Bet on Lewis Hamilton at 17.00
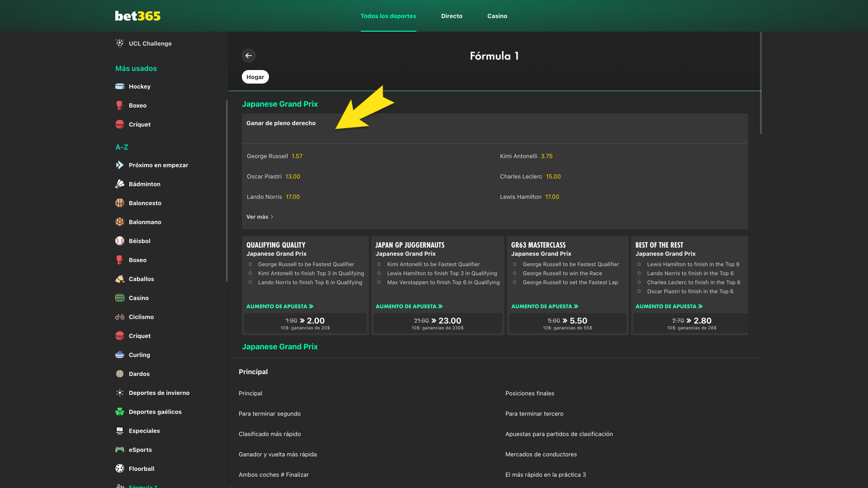Viewport: 868px width, 488px height. pyautogui.click(x=529, y=197)
